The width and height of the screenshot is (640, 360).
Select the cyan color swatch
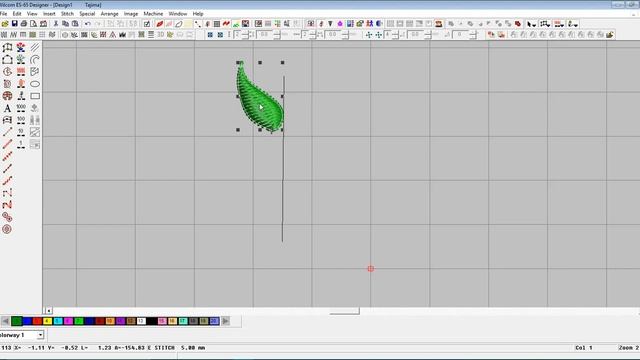pyautogui.click(x=58, y=321)
